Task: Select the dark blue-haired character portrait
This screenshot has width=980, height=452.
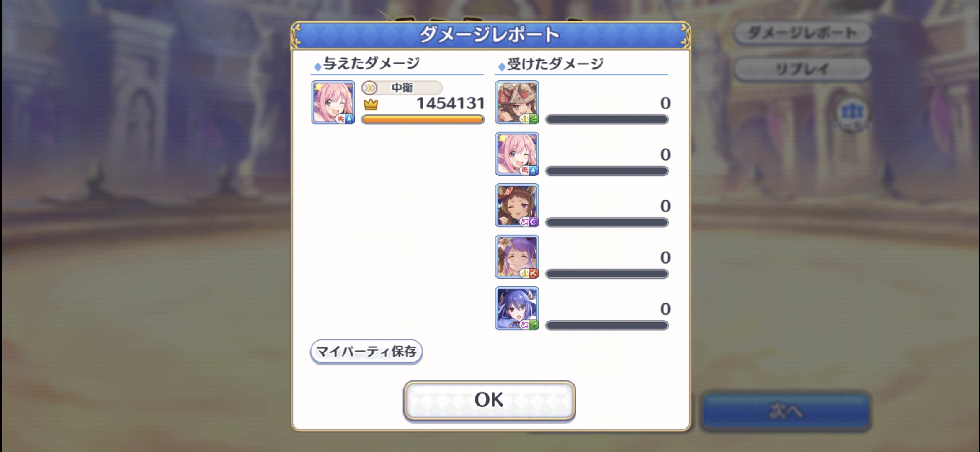Action: pos(517,308)
